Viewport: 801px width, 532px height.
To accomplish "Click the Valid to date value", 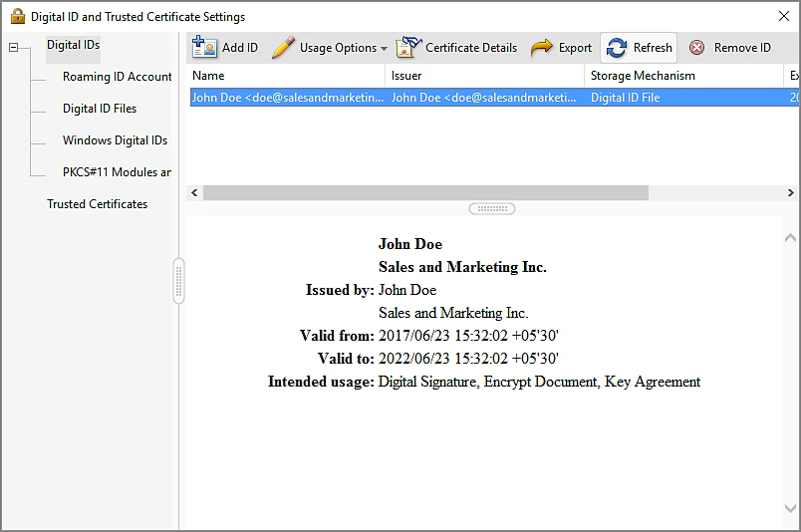I will click(x=468, y=359).
